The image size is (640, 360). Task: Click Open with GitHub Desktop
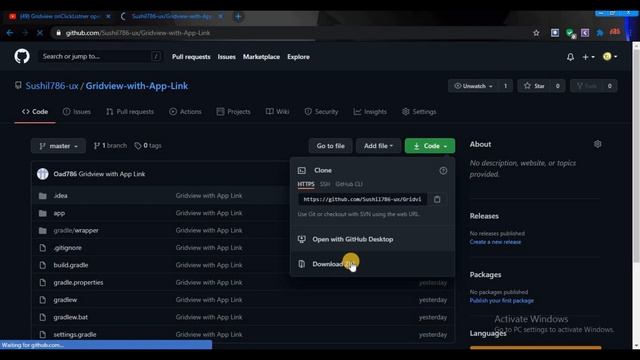[x=372, y=239]
